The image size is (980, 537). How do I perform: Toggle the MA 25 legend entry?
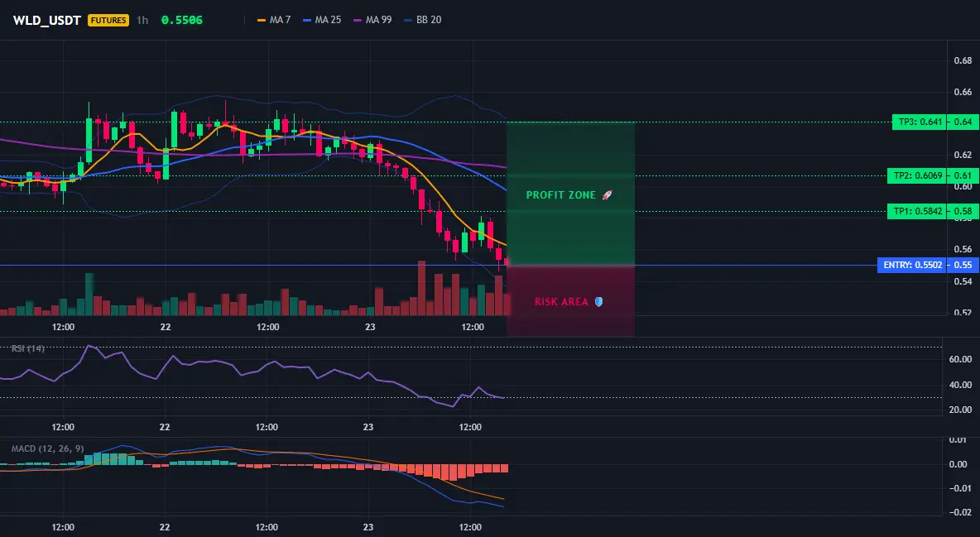(x=322, y=20)
